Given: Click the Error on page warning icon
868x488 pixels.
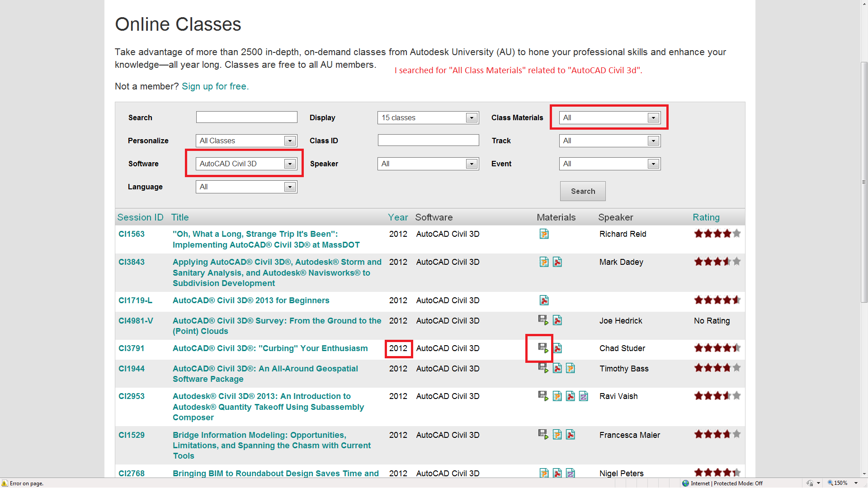Looking at the screenshot, I should point(5,483).
